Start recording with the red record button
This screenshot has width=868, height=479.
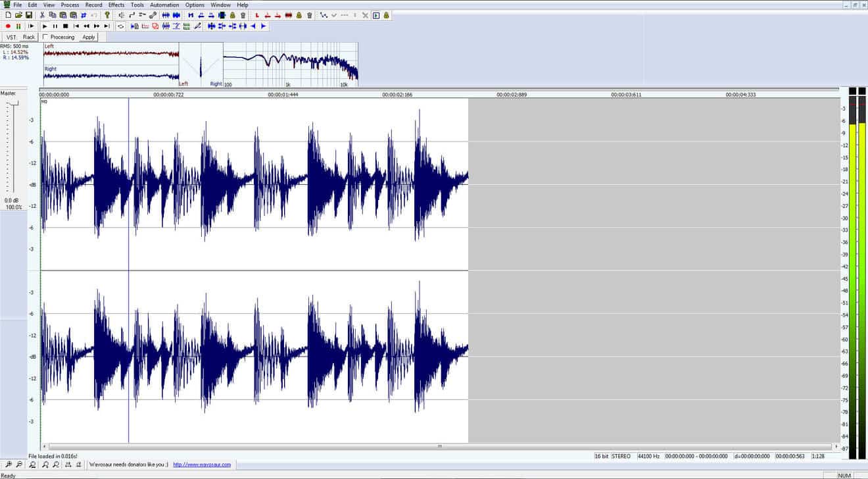point(8,26)
